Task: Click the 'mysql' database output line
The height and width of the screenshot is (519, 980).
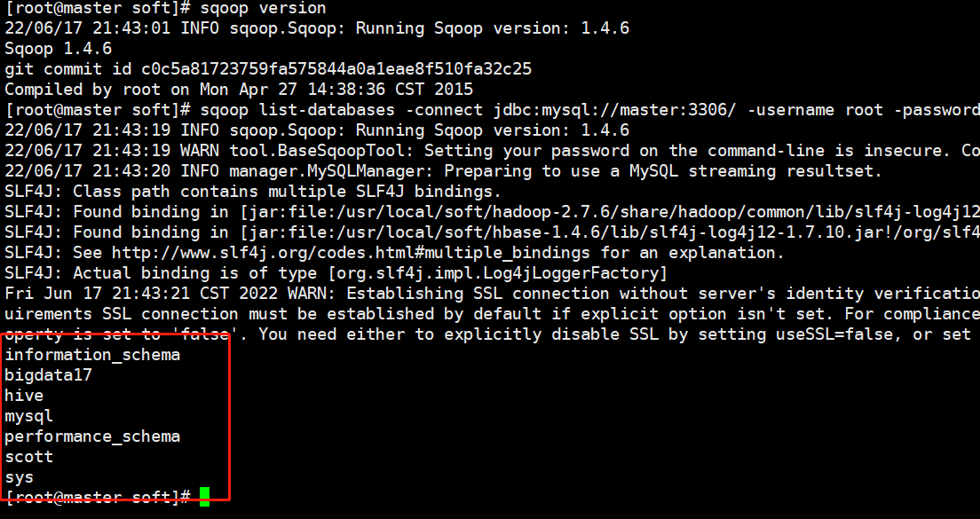Action: coord(28,416)
